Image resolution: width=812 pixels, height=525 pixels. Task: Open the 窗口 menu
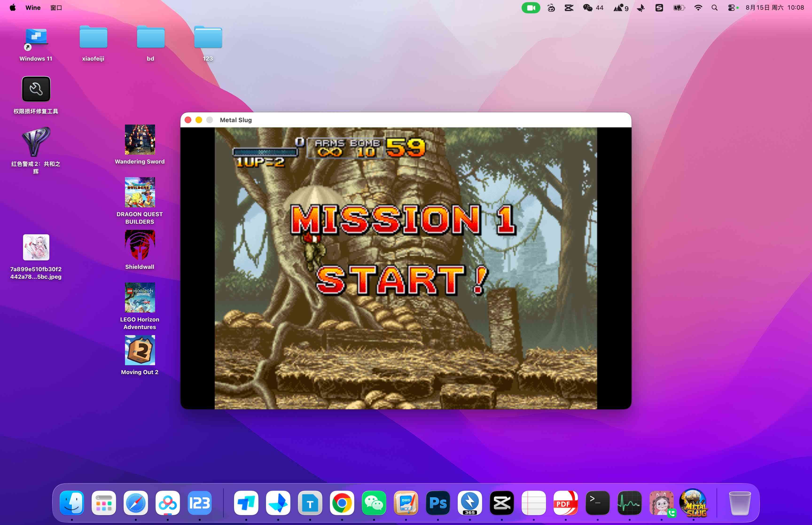(56, 8)
